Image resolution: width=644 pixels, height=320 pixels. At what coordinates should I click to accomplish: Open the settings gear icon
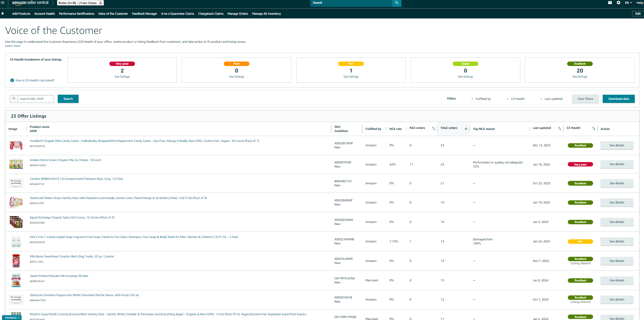click(x=618, y=3)
